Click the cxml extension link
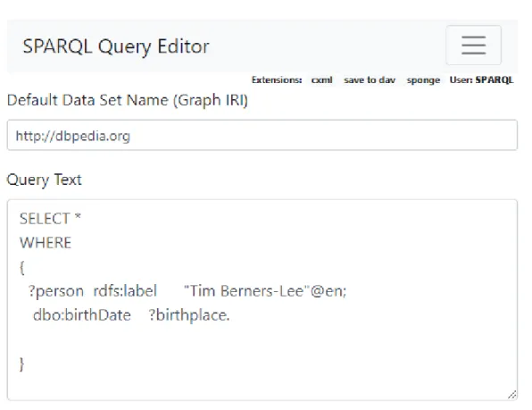 pos(321,80)
